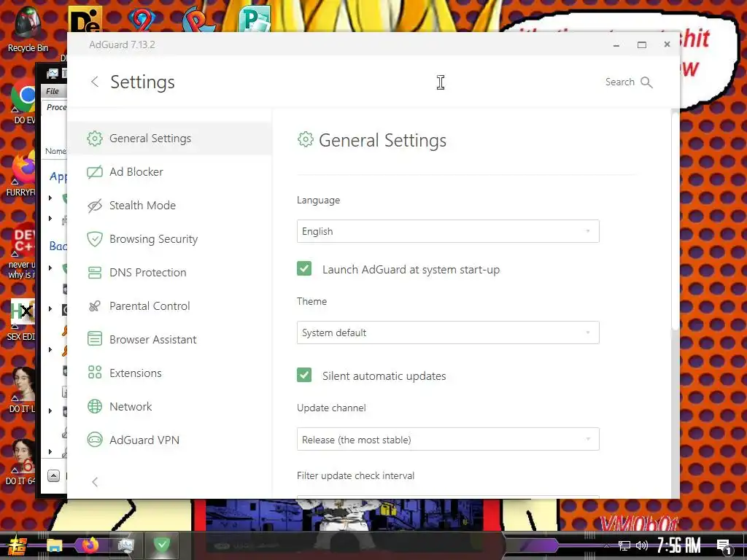
Task: Open File menu in Task Manager window
Action: pyautogui.click(x=53, y=91)
